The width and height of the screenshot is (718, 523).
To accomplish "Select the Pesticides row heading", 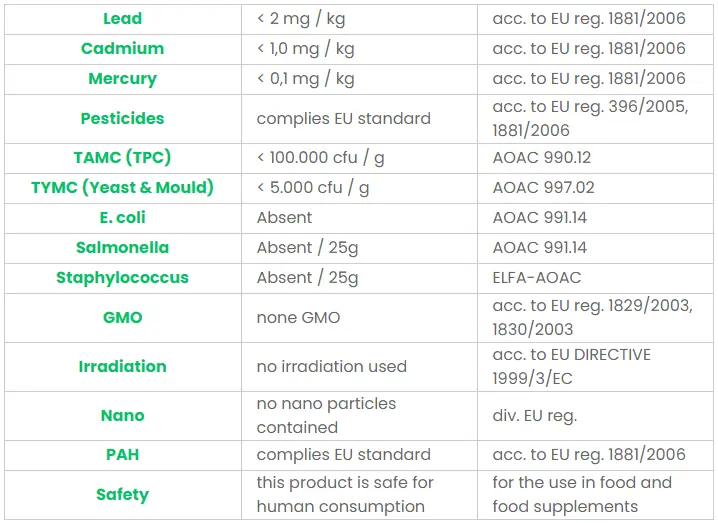I will (x=122, y=118).
